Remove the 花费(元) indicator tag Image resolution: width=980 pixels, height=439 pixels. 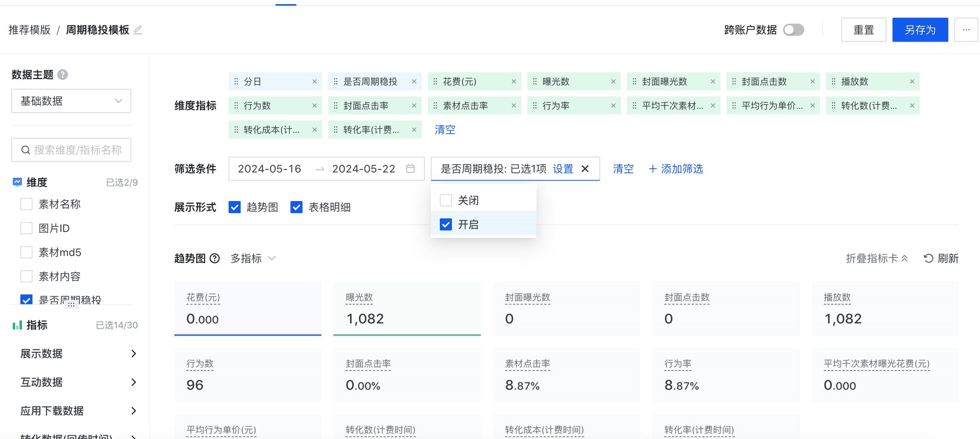513,82
